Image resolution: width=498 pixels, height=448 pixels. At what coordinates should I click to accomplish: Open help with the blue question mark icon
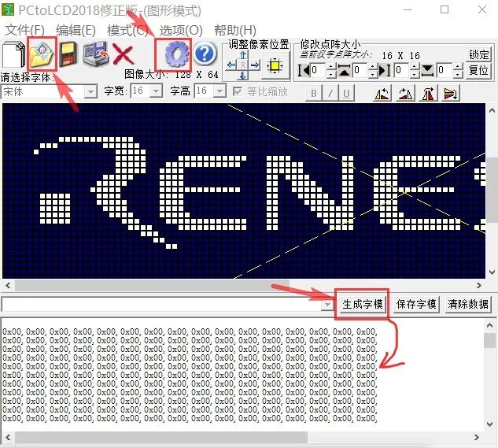pyautogui.click(x=205, y=54)
